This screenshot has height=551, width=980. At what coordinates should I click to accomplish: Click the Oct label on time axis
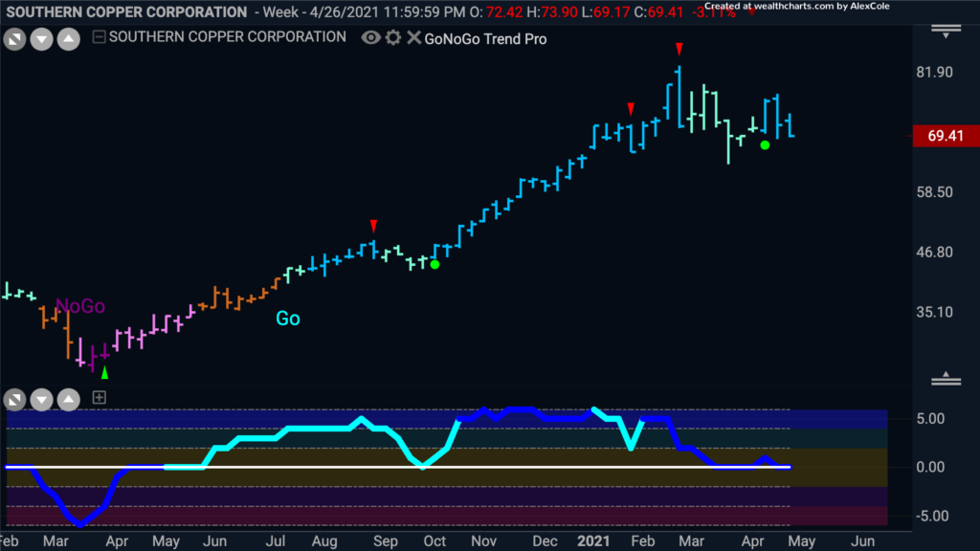coord(434,541)
